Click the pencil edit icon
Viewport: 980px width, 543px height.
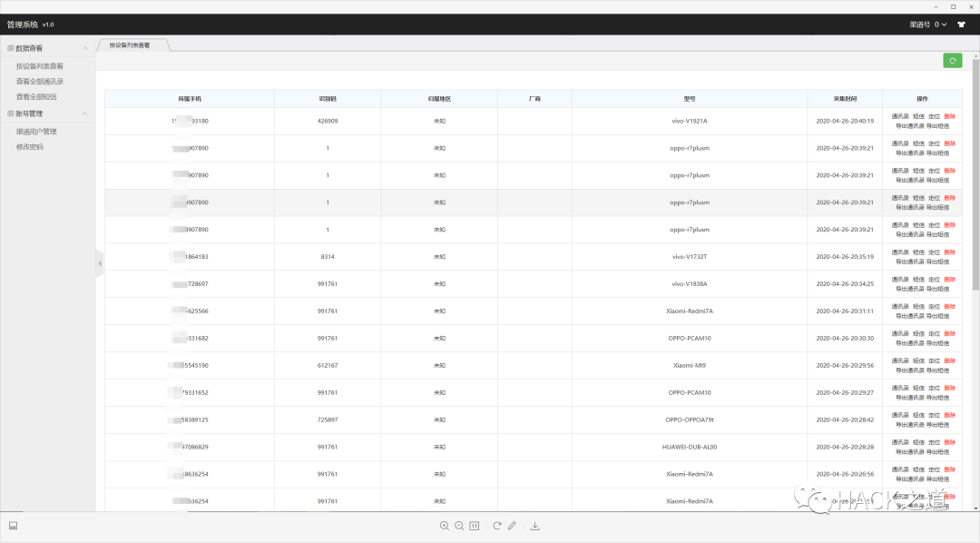(512, 526)
